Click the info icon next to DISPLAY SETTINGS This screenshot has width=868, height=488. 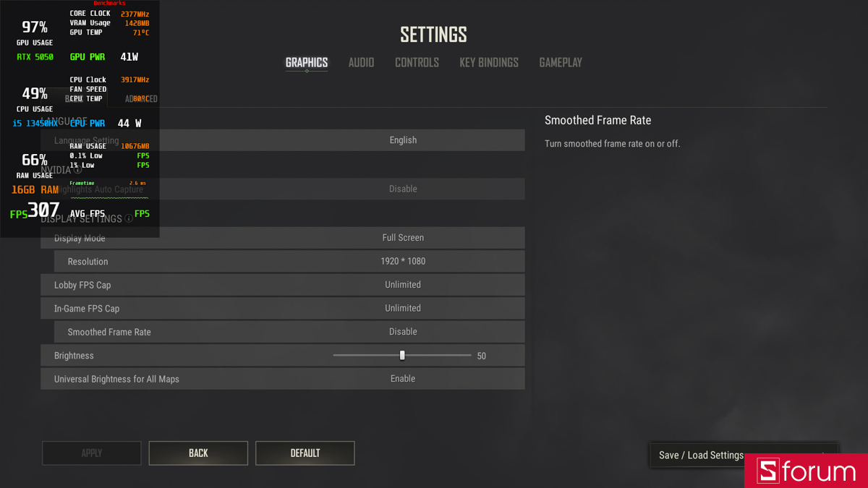tap(129, 218)
